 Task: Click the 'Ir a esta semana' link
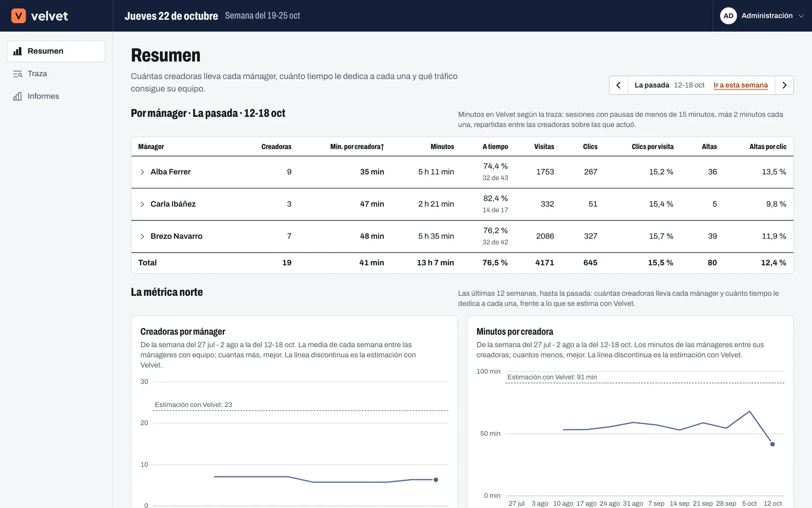(x=740, y=85)
